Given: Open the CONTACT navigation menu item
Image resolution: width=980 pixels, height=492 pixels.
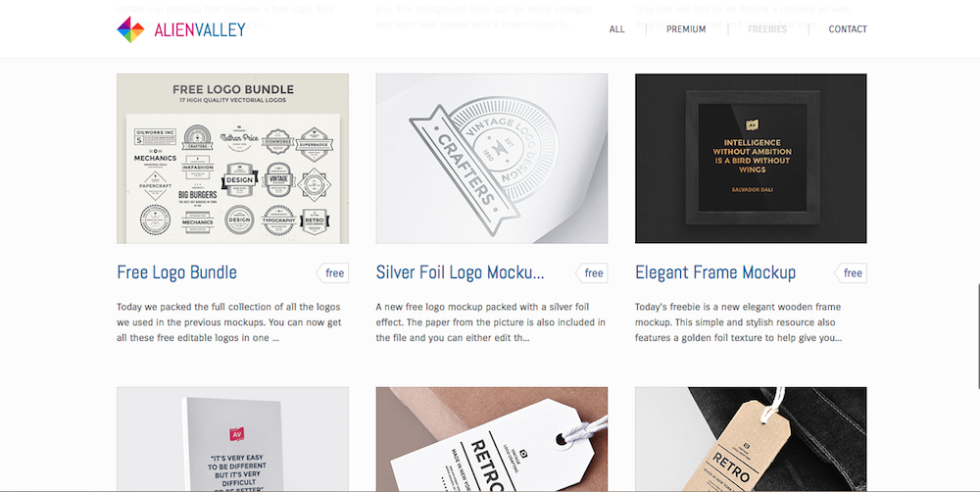Looking at the screenshot, I should point(848,28).
